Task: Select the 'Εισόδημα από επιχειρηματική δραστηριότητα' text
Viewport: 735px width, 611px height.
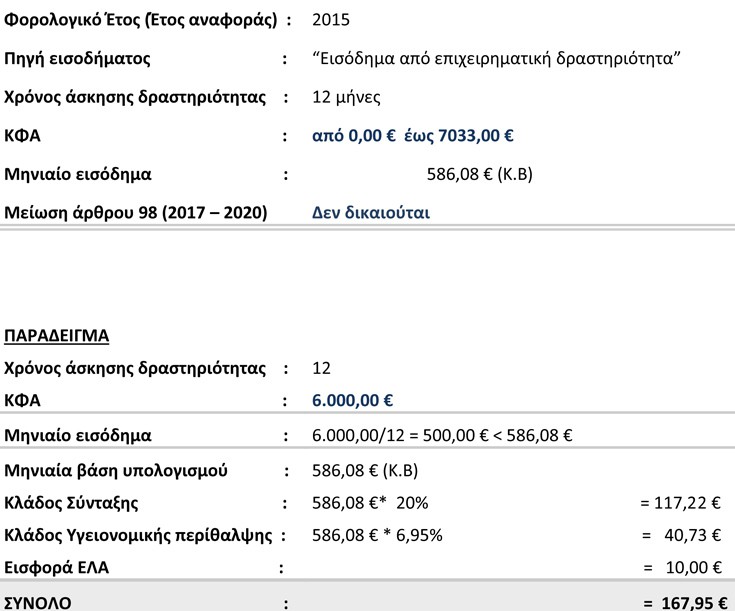Action: [x=496, y=59]
